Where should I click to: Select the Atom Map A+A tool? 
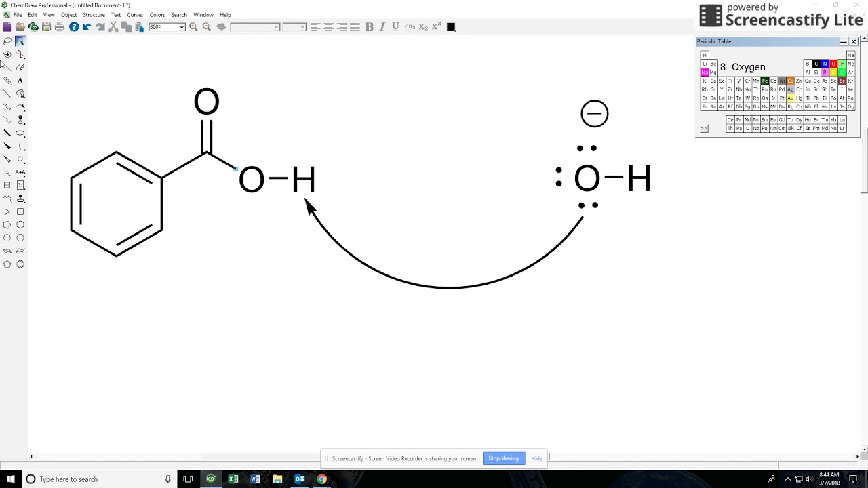click(x=20, y=172)
